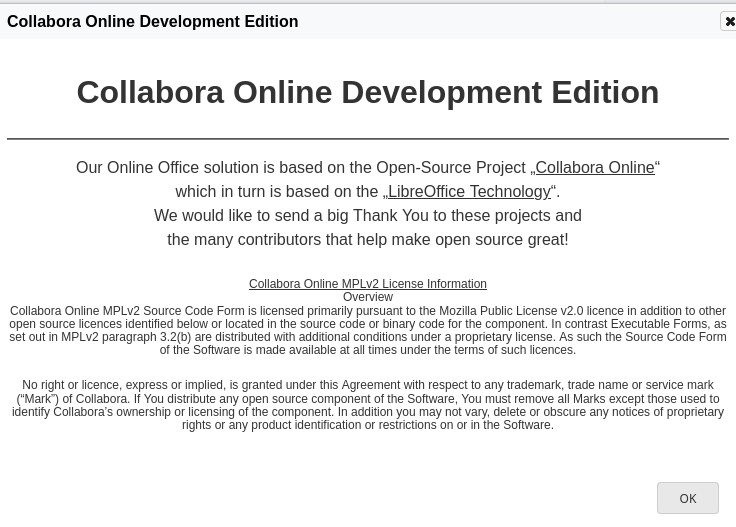Click 'identify Collabora's ownership' text line
The width and height of the screenshot is (736, 527).
tap(120, 412)
